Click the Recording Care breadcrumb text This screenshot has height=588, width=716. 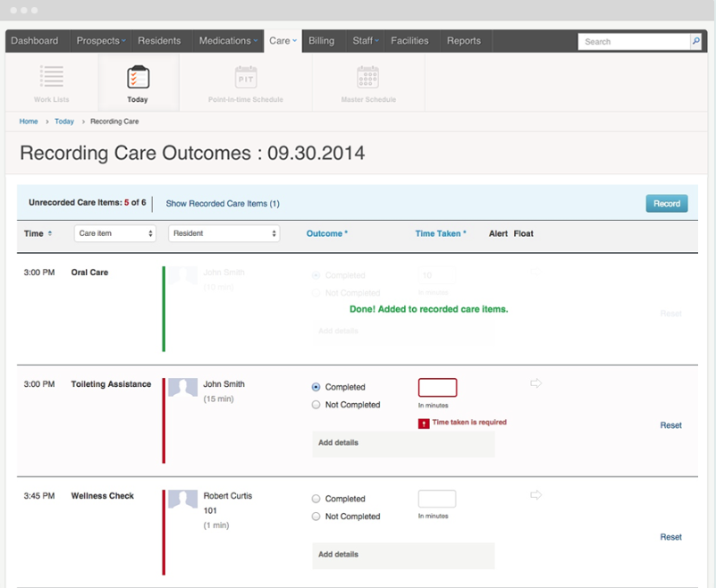click(x=114, y=122)
